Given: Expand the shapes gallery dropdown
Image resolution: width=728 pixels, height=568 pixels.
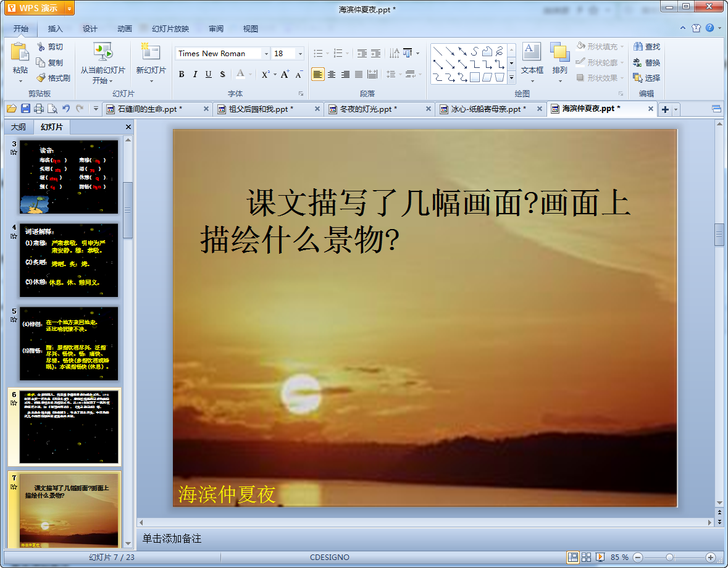Looking at the screenshot, I should point(511,78).
